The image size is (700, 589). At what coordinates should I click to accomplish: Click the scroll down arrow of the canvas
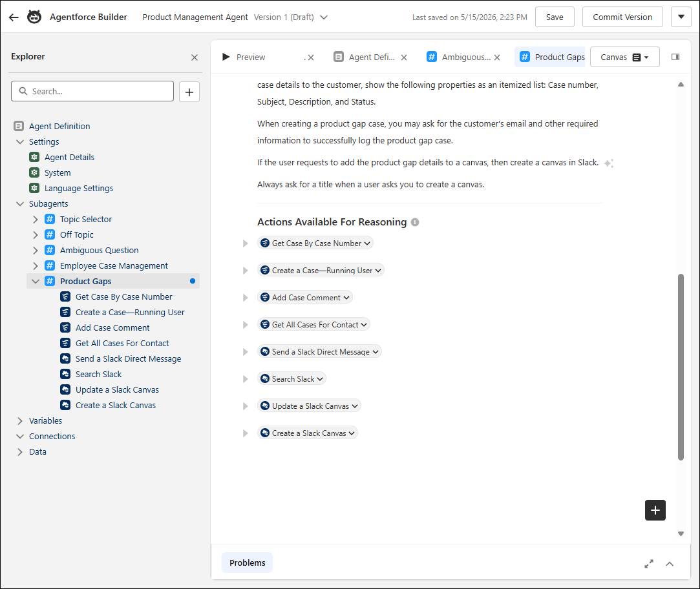click(x=681, y=533)
